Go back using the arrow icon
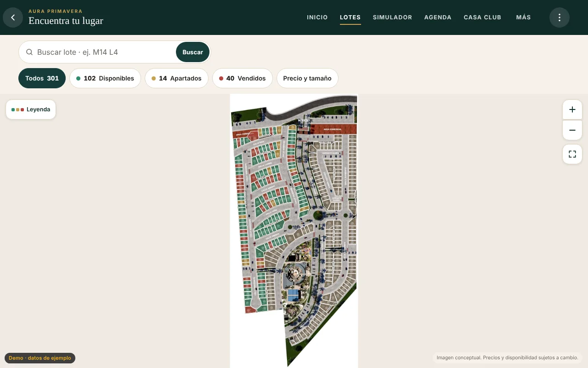 coord(13,17)
